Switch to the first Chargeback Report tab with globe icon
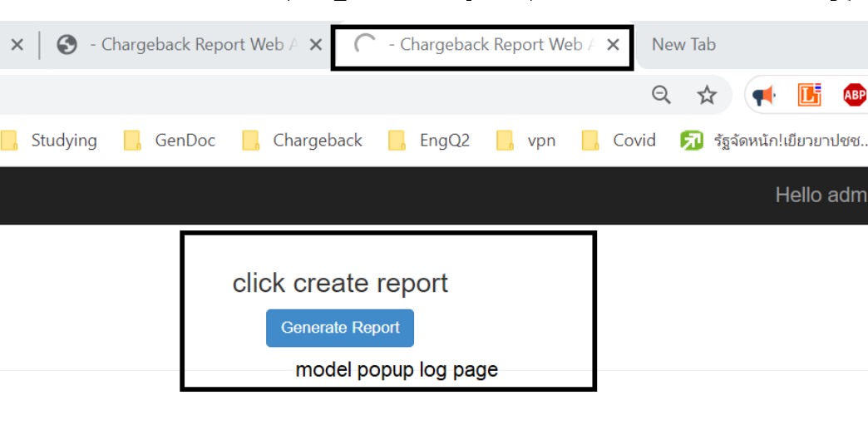 pyautogui.click(x=188, y=44)
